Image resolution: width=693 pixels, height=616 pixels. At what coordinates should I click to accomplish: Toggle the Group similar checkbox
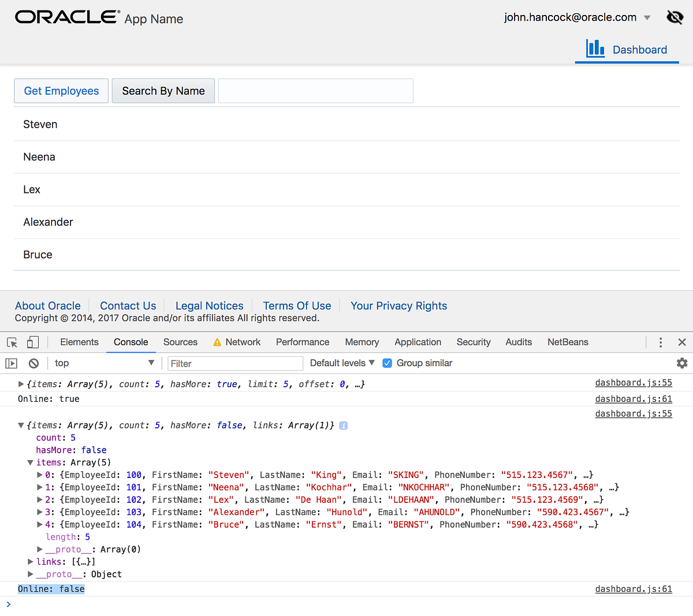[x=387, y=363]
